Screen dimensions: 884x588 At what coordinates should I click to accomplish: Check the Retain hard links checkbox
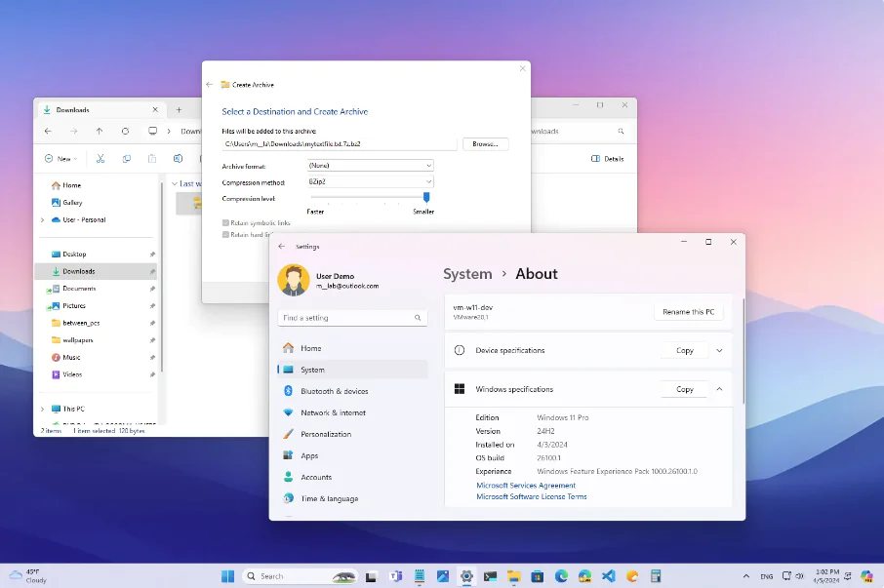pyautogui.click(x=224, y=234)
